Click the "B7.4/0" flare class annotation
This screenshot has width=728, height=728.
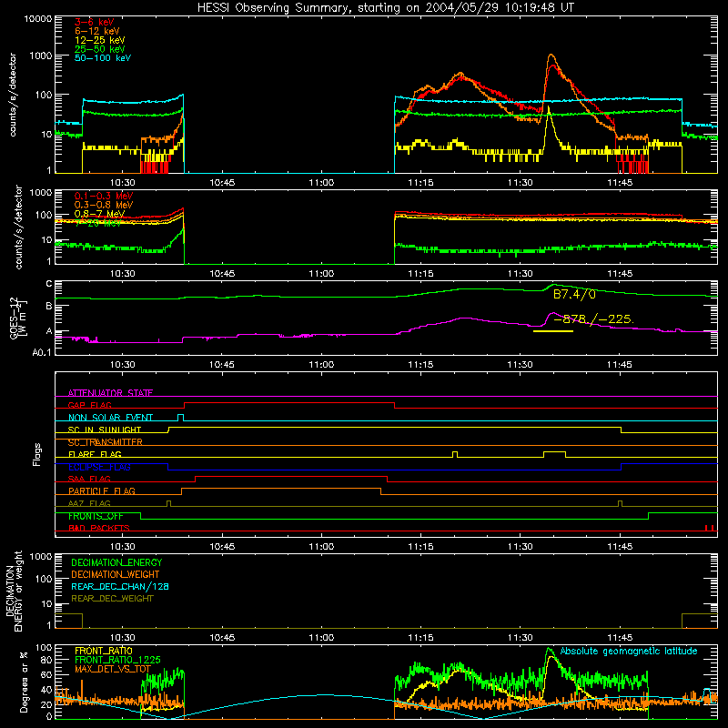pos(574,294)
